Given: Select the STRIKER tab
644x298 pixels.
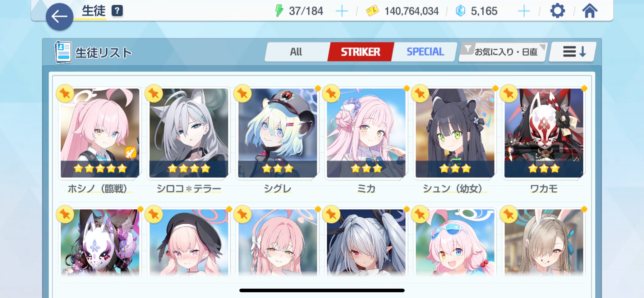Looking at the screenshot, I should pyautogui.click(x=360, y=52).
